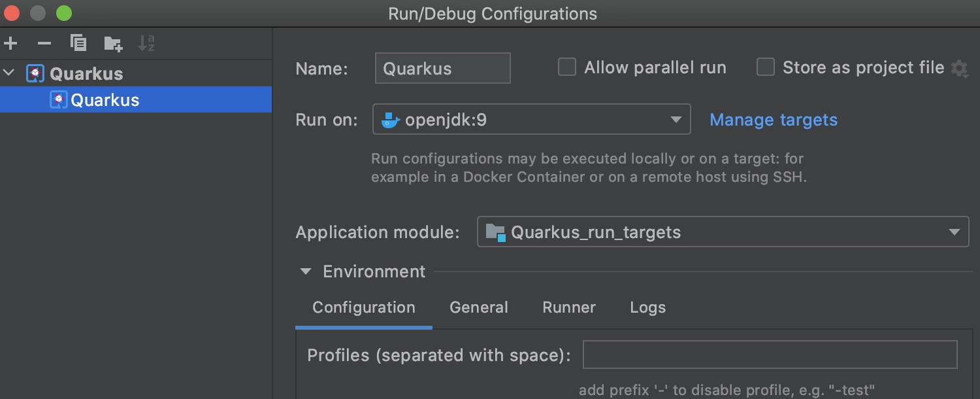The image size is (980, 399).
Task: Click the Quarkus icon on the parent node
Action: tap(35, 73)
